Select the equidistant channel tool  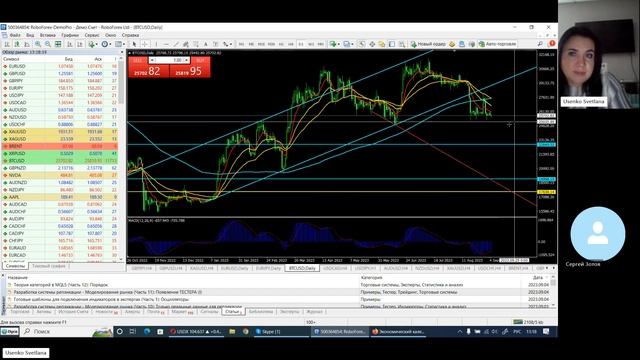[186, 44]
